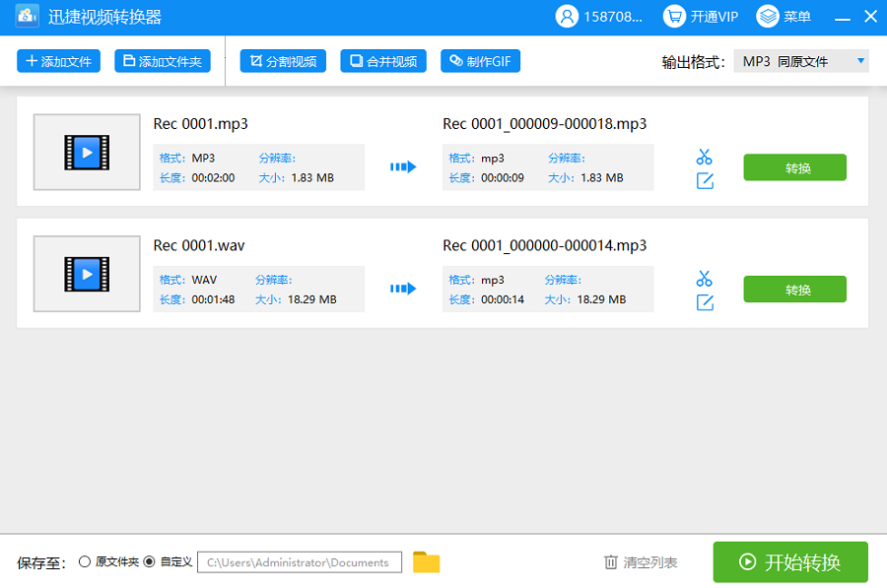Click the 开通VIP label
Viewport: 887px width, 588px height.
714,17
